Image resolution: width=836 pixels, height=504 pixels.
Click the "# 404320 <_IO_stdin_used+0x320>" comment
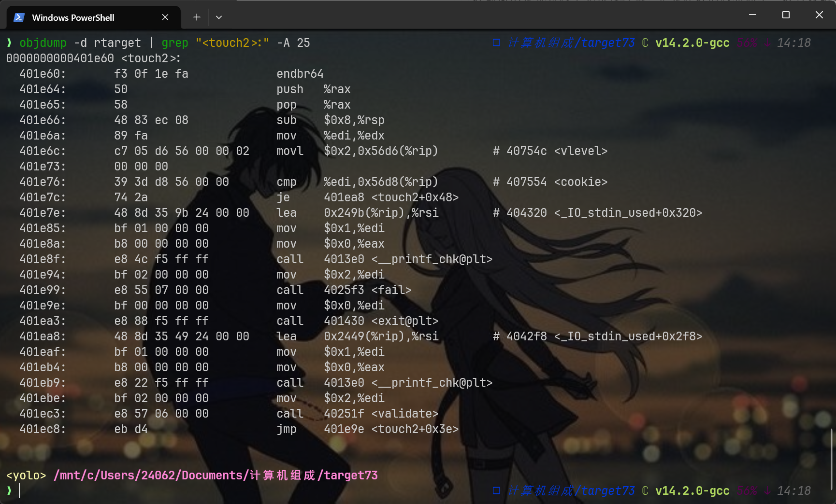(x=597, y=213)
